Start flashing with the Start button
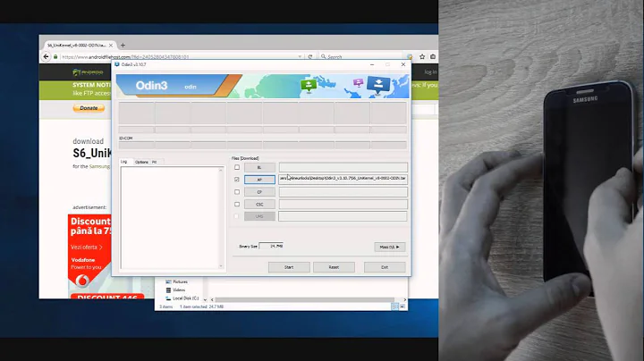 pyautogui.click(x=289, y=267)
